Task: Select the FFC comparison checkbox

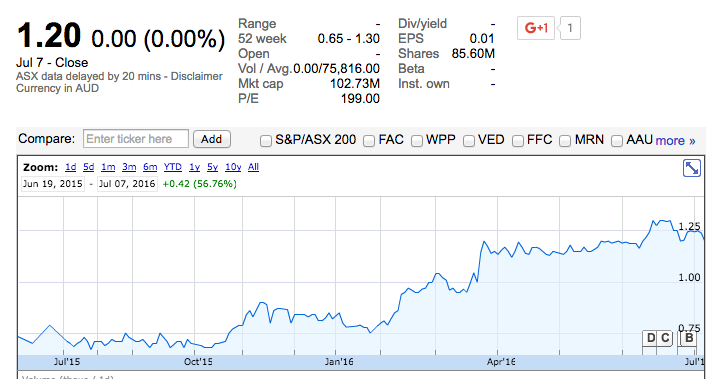Action: 517,141
